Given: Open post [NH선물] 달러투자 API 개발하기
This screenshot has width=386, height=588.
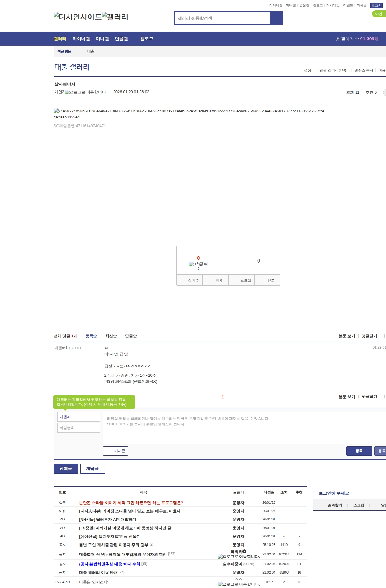Looking at the screenshot, I should [108, 520].
